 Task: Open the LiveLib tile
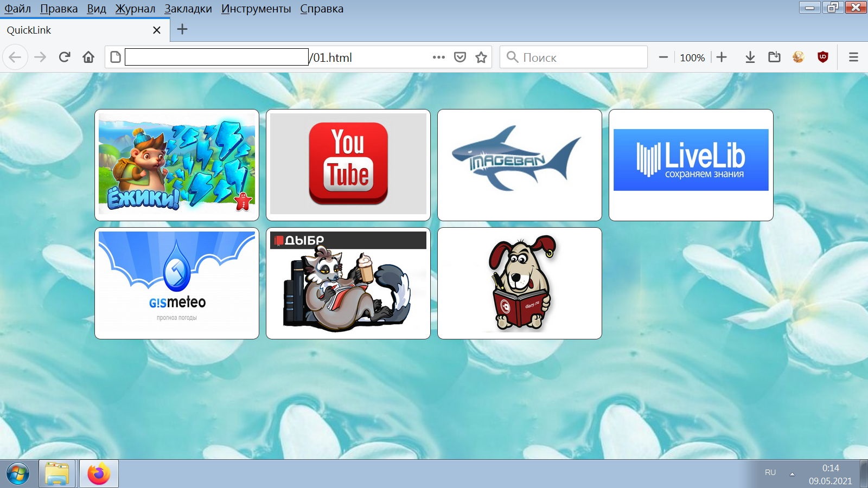click(x=691, y=165)
